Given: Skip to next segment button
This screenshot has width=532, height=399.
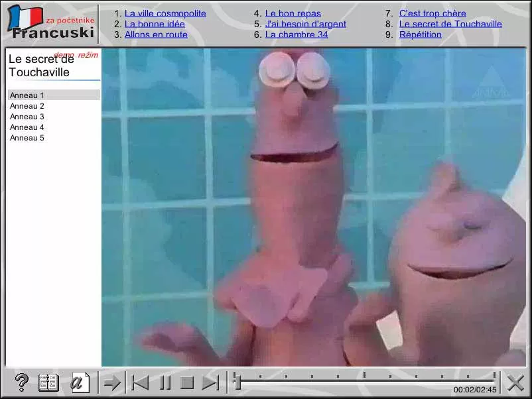Looking at the screenshot, I should pos(210,383).
